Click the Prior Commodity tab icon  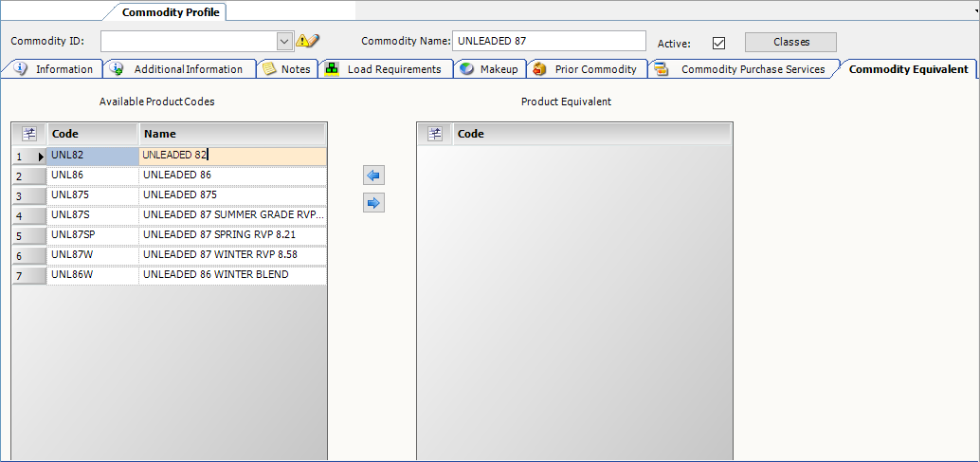[539, 69]
